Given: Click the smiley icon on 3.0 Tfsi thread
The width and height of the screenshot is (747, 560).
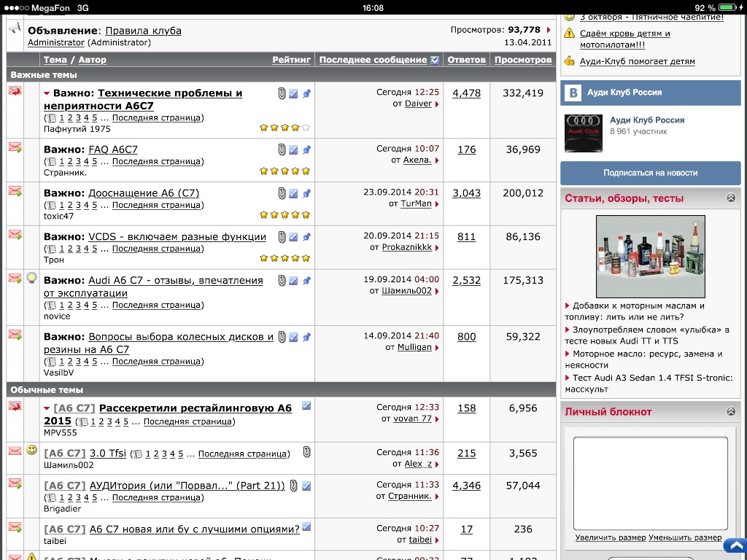Looking at the screenshot, I should tap(31, 450).
